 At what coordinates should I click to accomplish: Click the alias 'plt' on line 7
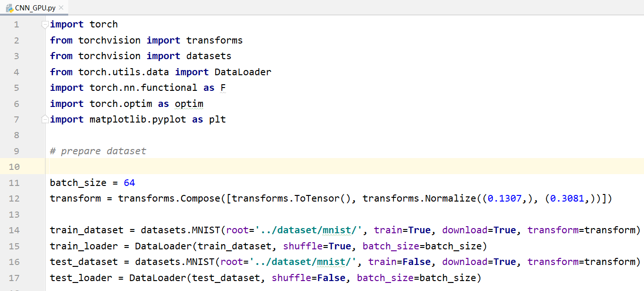pos(218,119)
